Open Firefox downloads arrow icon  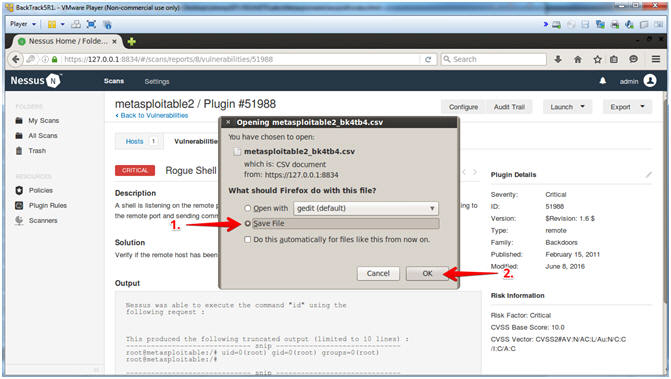[x=558, y=59]
